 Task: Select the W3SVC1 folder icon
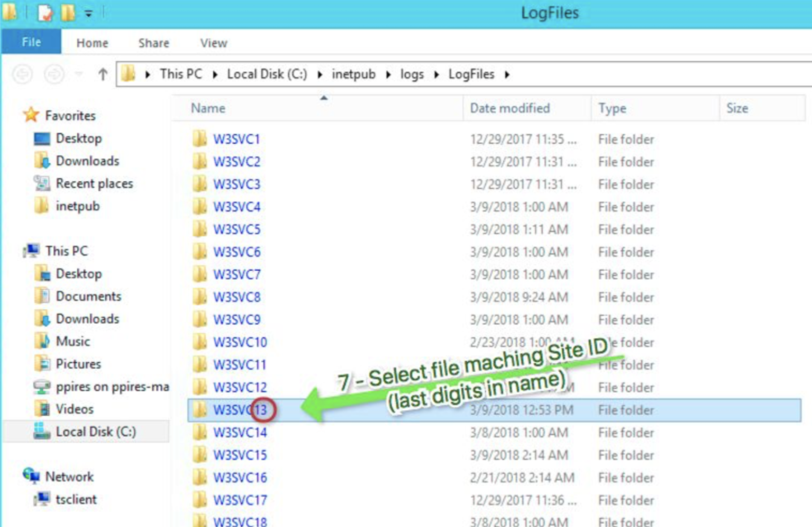pyautogui.click(x=199, y=139)
